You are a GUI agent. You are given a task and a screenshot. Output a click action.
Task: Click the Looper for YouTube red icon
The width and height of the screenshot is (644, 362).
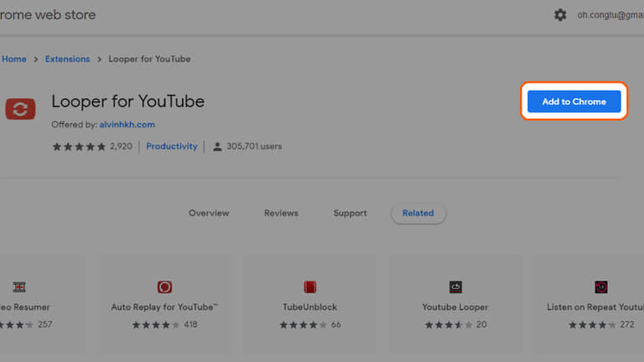20,109
